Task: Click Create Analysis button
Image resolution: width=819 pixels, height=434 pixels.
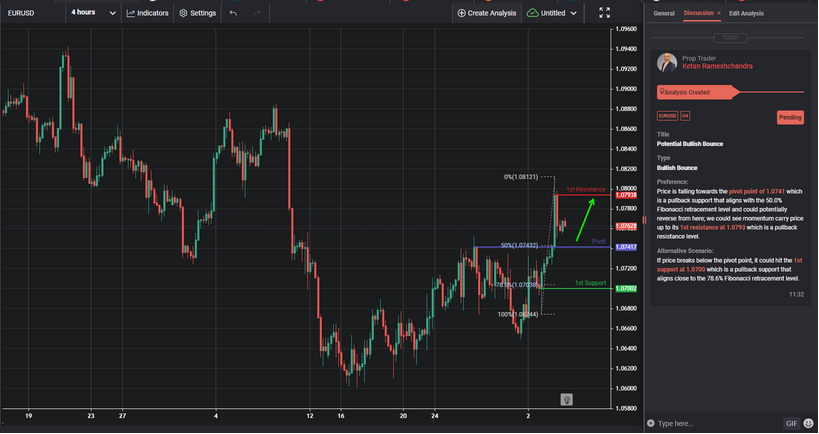Action: click(486, 13)
